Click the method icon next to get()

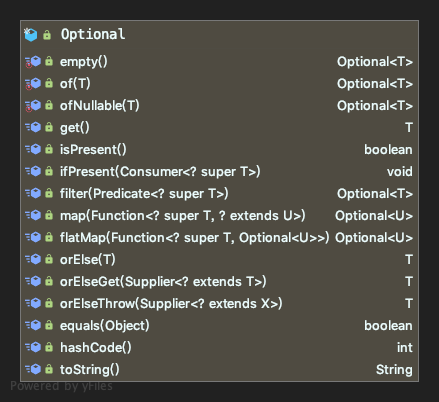point(33,127)
